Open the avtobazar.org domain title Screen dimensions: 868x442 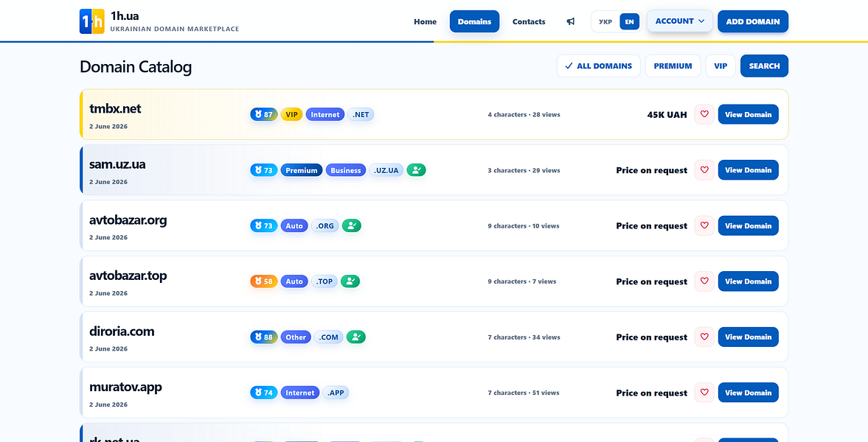(x=128, y=220)
